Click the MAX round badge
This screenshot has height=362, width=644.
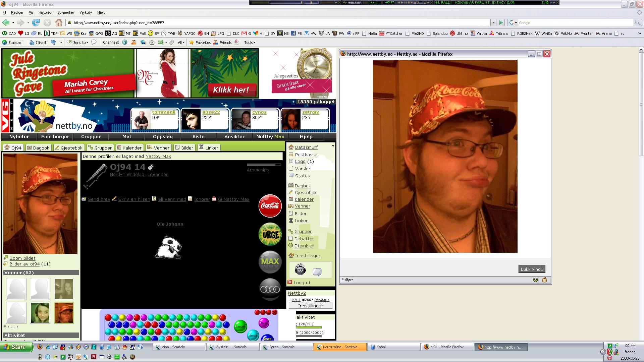pyautogui.click(x=270, y=262)
